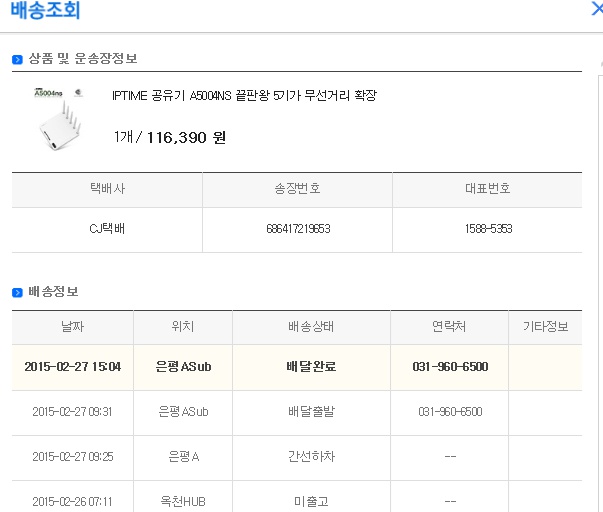The width and height of the screenshot is (603, 512).
Task: Click the representative phone number 1588-5353
Action: coord(488,229)
